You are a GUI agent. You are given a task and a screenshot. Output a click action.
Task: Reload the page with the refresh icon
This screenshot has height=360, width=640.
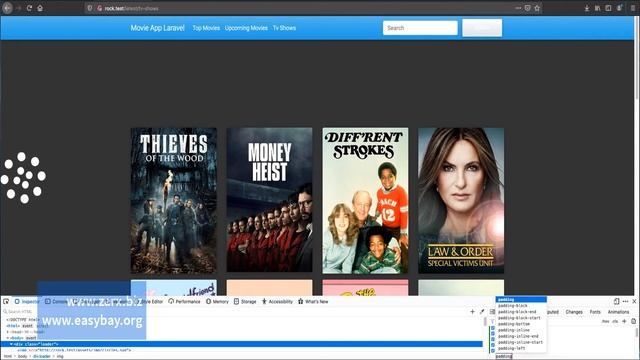tap(29, 8)
